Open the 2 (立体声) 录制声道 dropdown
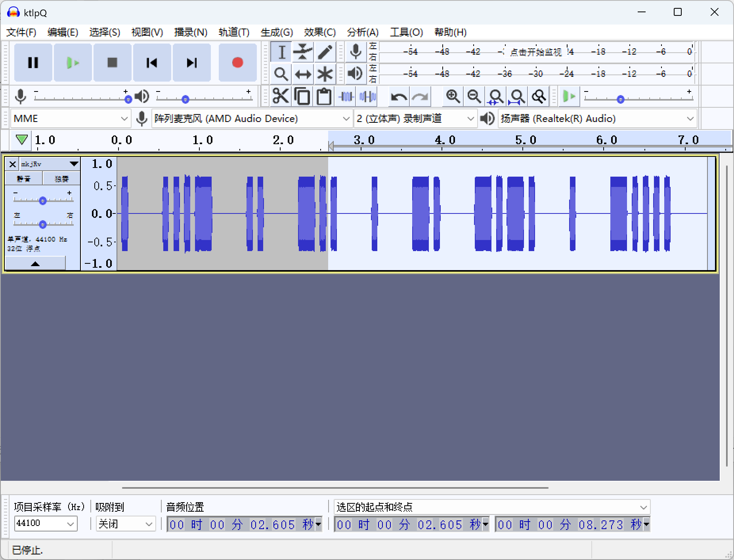This screenshot has width=734, height=560. coord(415,118)
